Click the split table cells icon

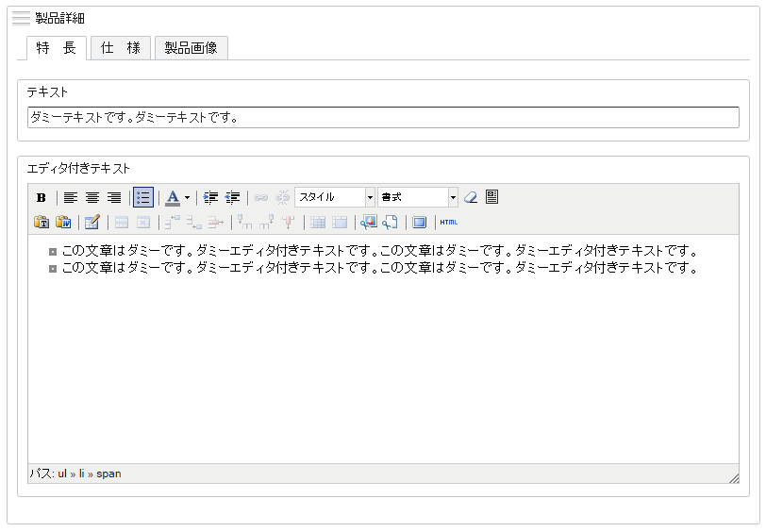pos(318,223)
